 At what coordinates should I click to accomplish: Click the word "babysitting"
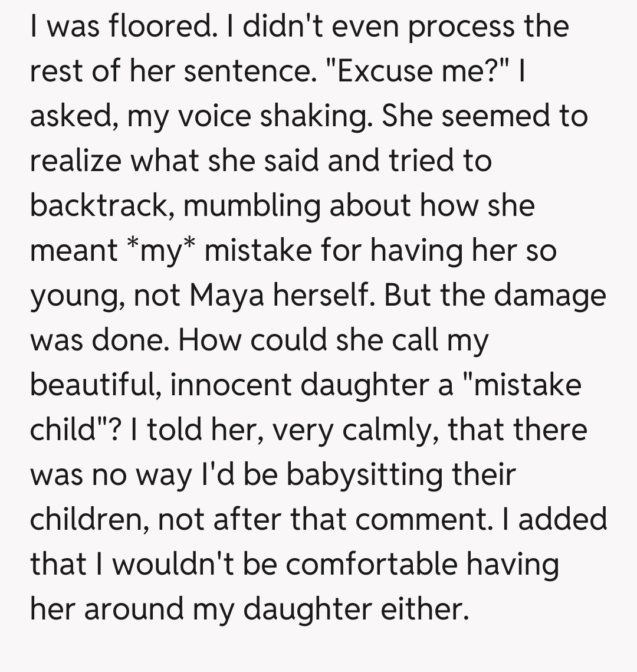364,475
